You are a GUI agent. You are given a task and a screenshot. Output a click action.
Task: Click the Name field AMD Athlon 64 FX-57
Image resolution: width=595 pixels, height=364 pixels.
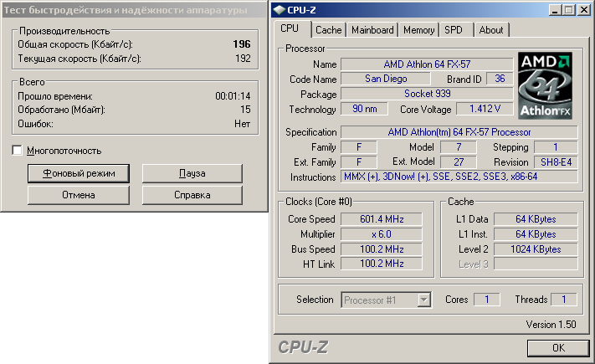[427, 64]
